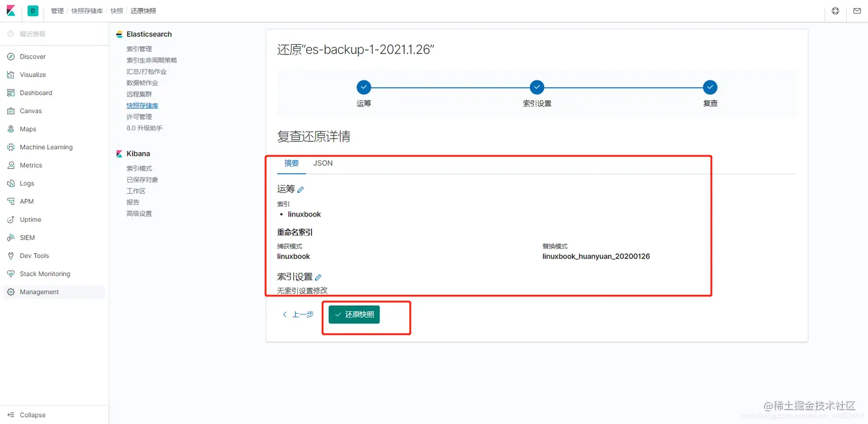The image size is (868, 424).
Task: Click the Kibana section logo in management menu
Action: click(x=119, y=154)
